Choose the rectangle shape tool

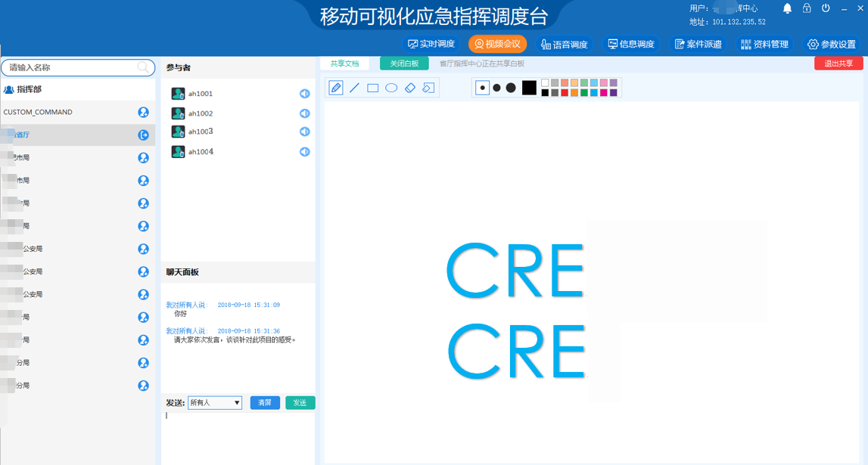[373, 88]
